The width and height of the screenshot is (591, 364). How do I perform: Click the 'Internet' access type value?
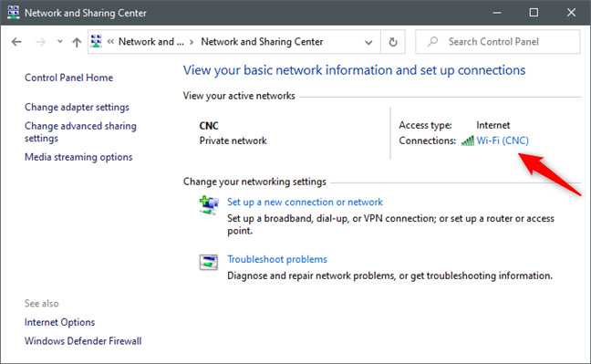click(x=493, y=125)
